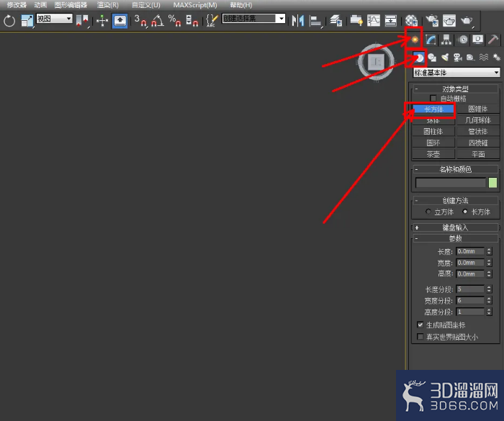Open the Render Setup icon

click(x=432, y=21)
